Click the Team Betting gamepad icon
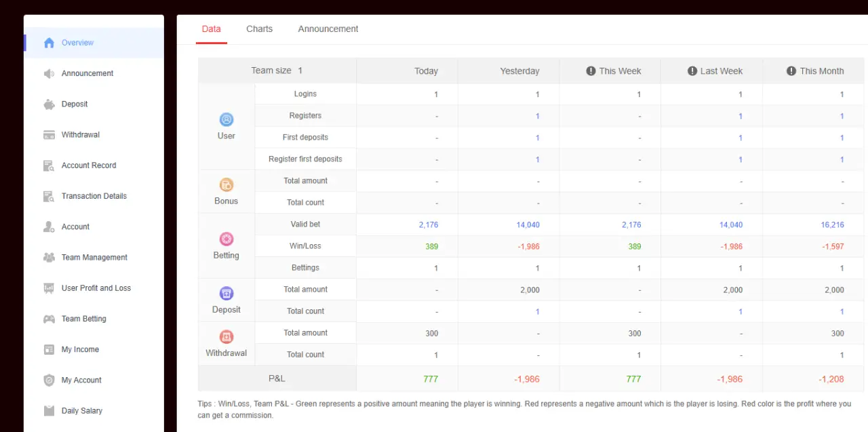The image size is (868, 432). 49,319
